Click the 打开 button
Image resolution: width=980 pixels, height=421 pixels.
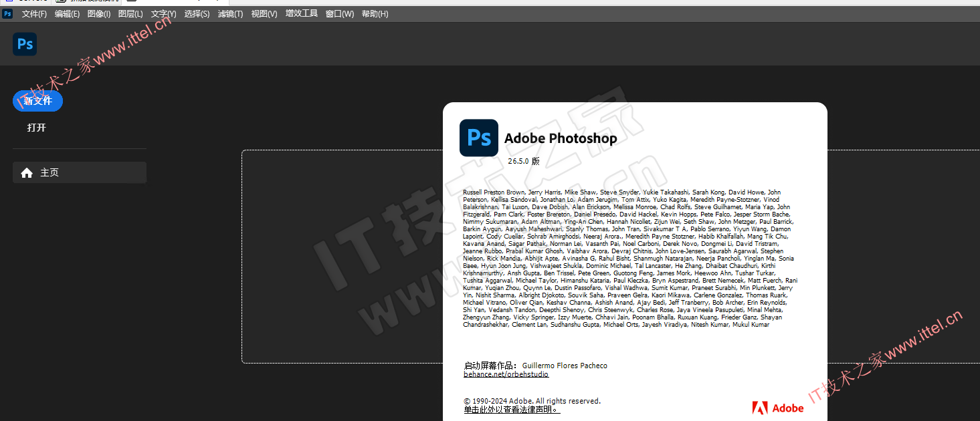tap(37, 128)
